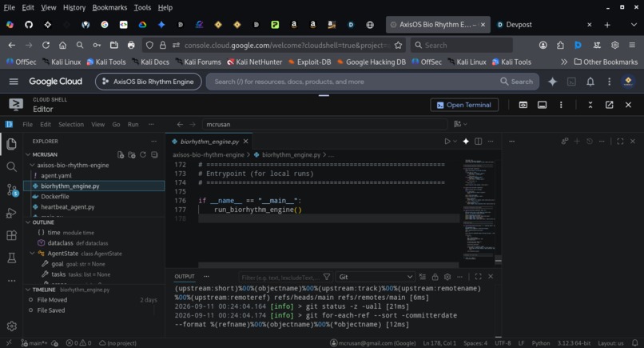
Task: Click the editor minimap slider
Action: (499, 260)
